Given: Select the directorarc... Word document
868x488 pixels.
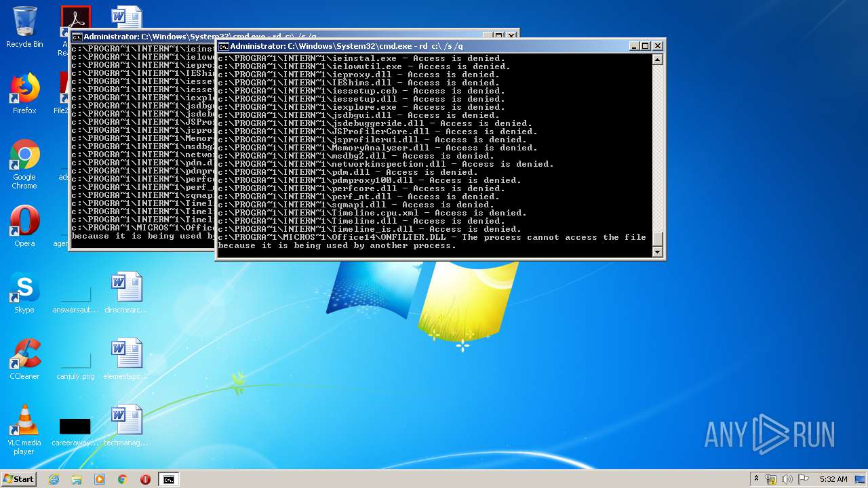Looking at the screenshot, I should click(126, 293).
